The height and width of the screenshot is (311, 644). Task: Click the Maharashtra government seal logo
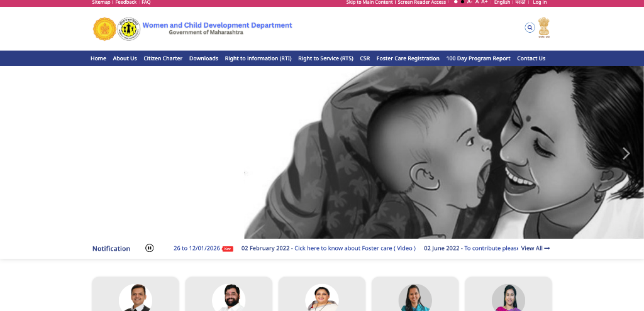[104, 29]
